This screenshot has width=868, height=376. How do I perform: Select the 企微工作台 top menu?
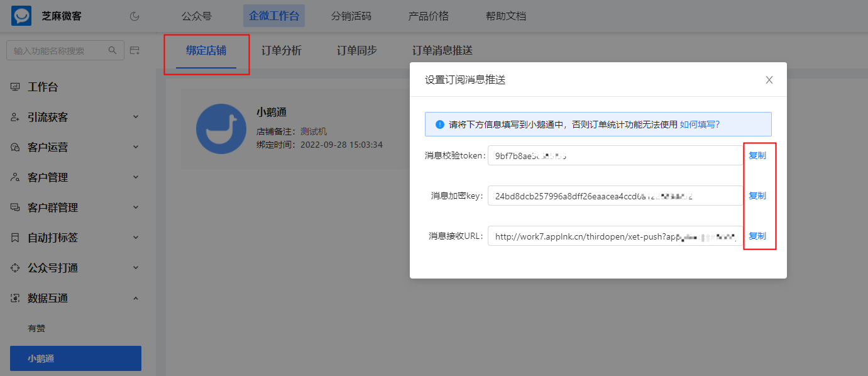274,16
